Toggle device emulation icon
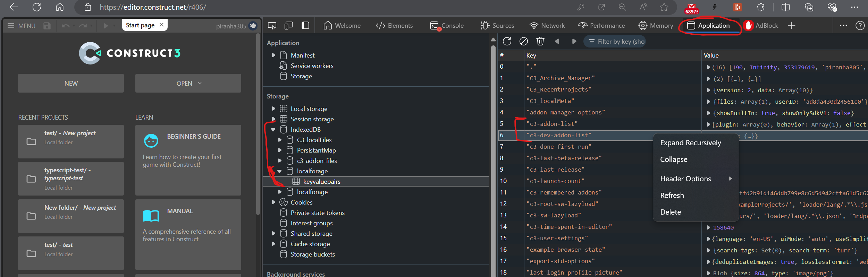Screen dimensions: 868x277 (288, 25)
